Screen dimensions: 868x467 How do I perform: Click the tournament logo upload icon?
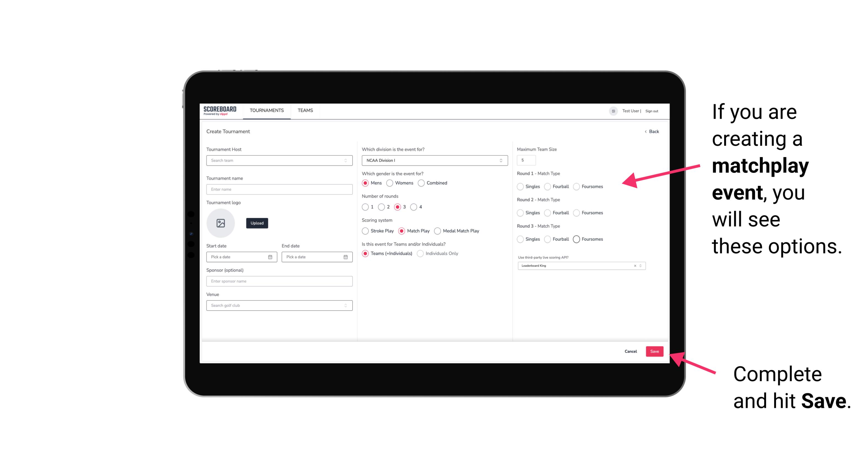coord(220,223)
